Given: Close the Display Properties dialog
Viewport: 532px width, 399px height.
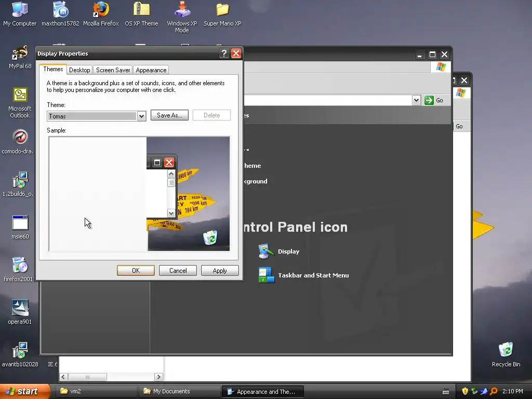Looking at the screenshot, I should pyautogui.click(x=236, y=54).
